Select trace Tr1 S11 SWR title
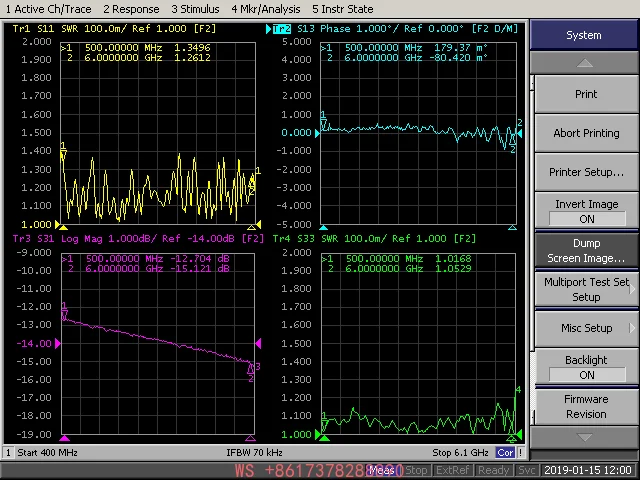This screenshot has height=480, width=640. tap(114, 29)
